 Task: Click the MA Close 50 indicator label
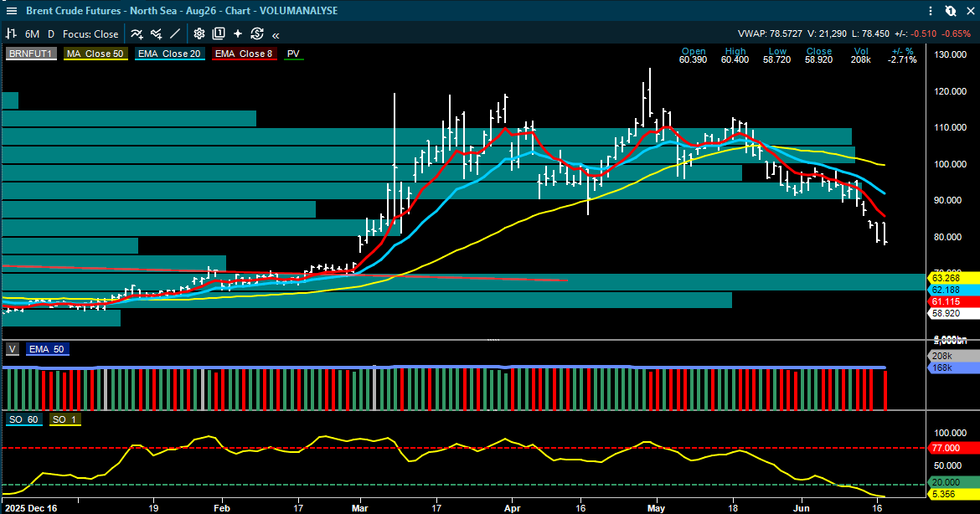point(95,54)
